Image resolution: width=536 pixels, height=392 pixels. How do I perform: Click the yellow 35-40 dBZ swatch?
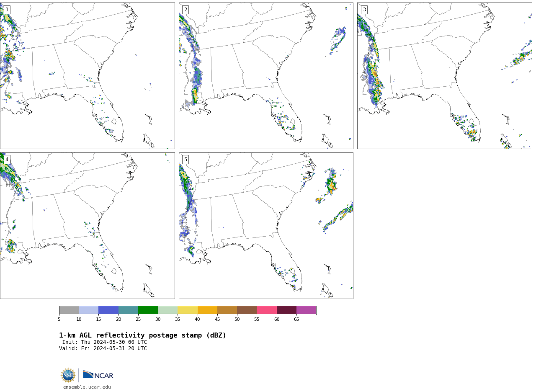tap(188, 310)
